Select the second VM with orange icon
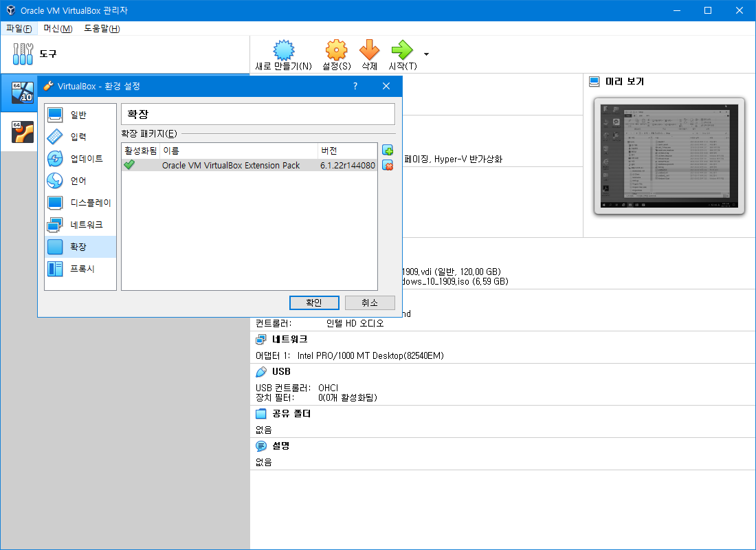Viewport: 756px width, 550px height. point(23,132)
